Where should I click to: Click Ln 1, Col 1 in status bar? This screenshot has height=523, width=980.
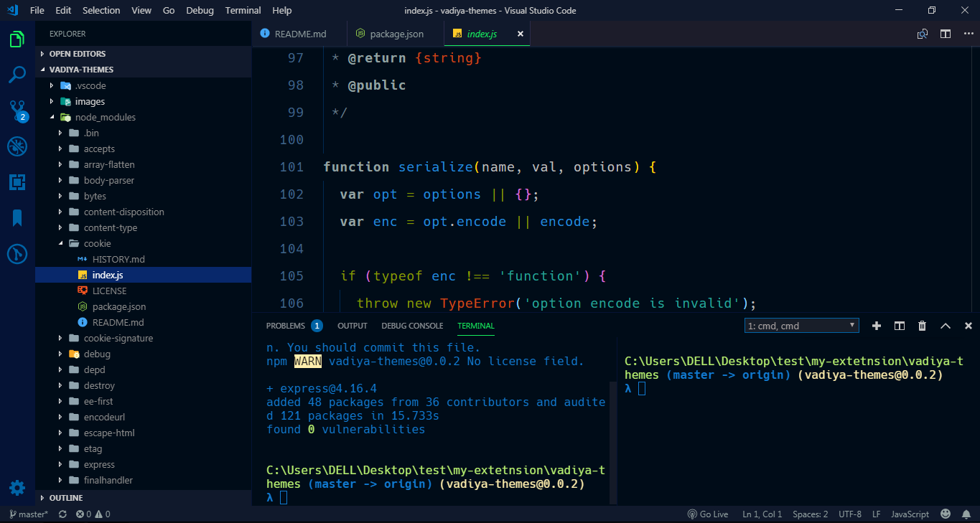762,514
